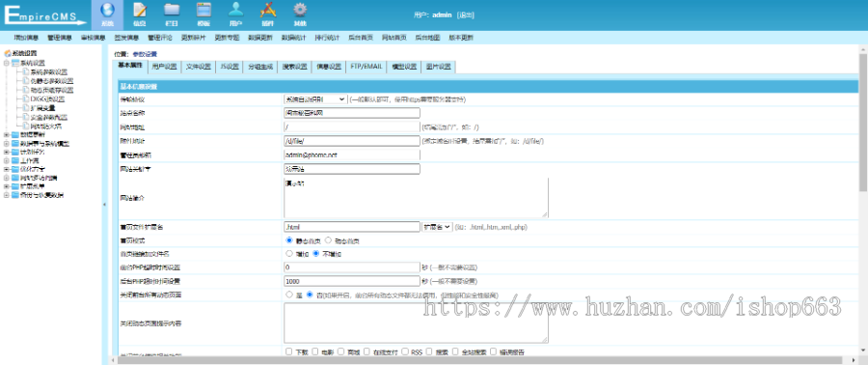The image size is (868, 365).
Task: Click the page icon of 网站防火墙
Action: [x=25, y=126]
